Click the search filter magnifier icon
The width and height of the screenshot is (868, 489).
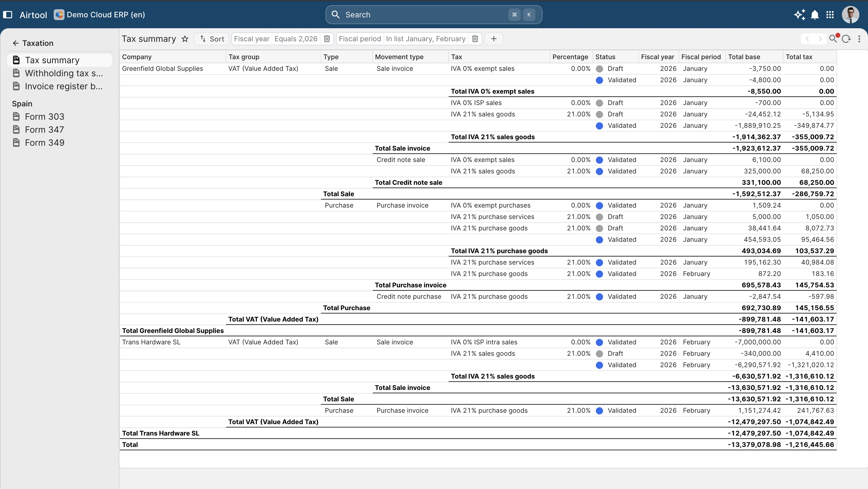tap(833, 39)
